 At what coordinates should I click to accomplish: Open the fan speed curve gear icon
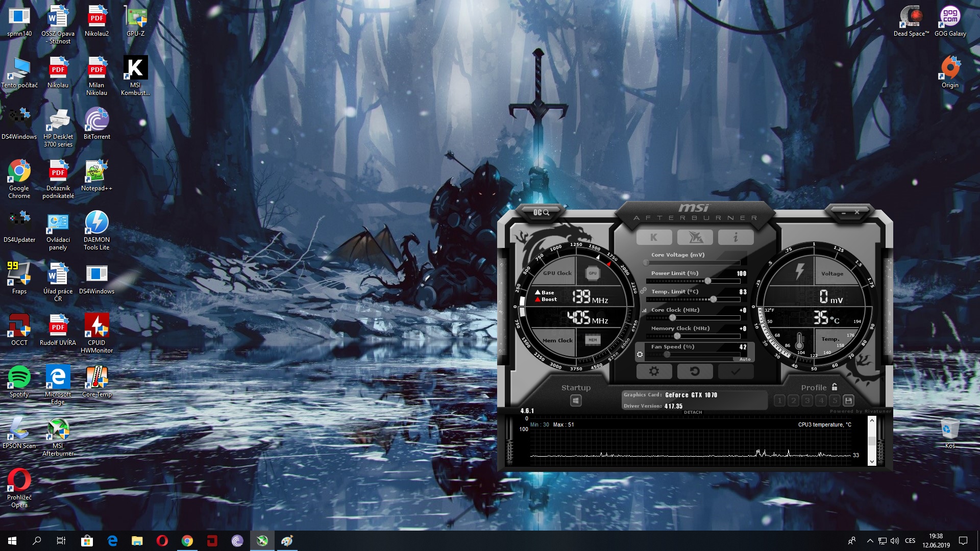point(640,354)
